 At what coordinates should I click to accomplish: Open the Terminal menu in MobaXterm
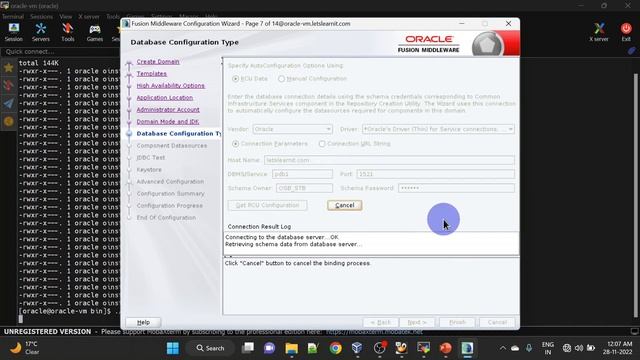(13, 17)
